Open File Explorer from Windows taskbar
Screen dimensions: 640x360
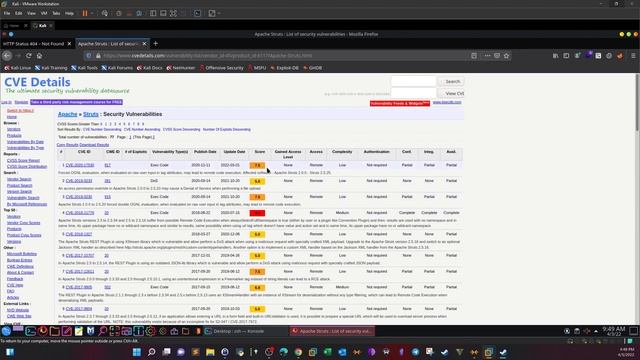point(210,352)
